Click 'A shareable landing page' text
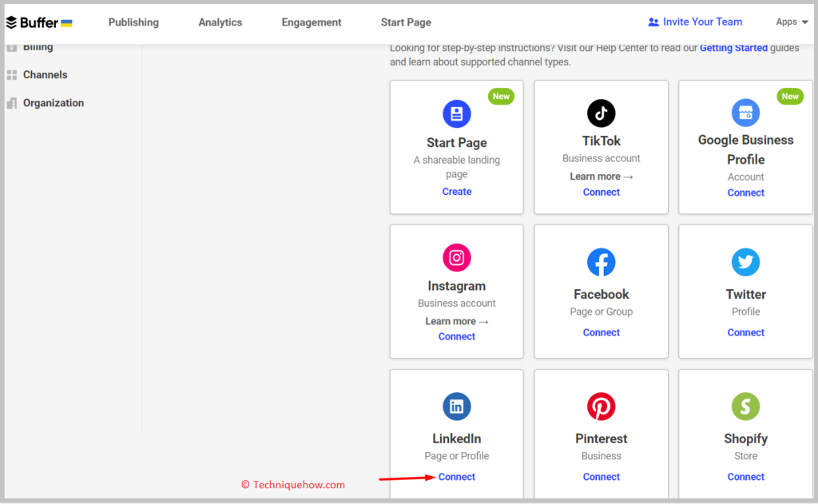 point(456,167)
